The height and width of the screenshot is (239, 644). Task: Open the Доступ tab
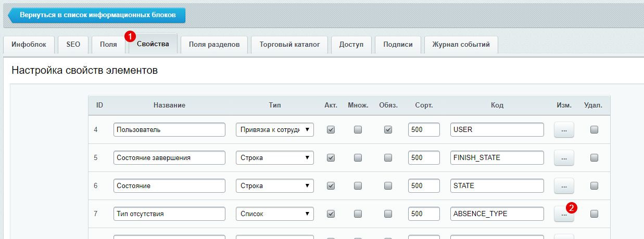(351, 45)
